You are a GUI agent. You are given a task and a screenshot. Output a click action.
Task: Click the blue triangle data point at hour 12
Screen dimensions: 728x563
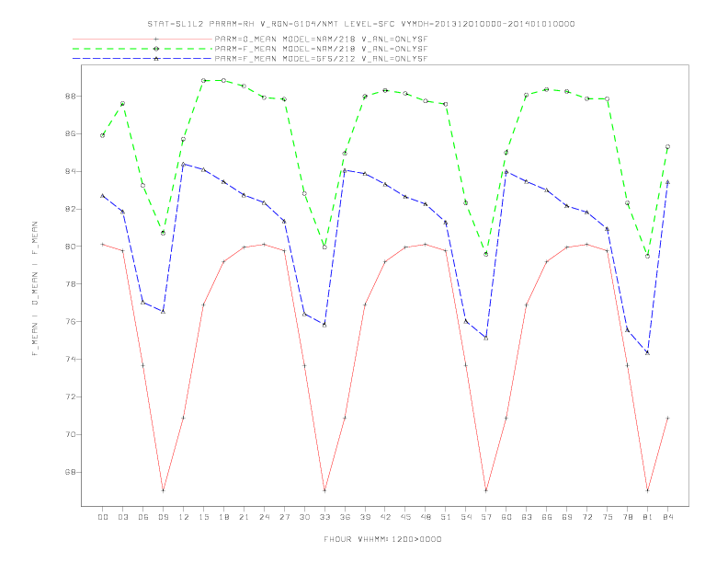pos(184,164)
